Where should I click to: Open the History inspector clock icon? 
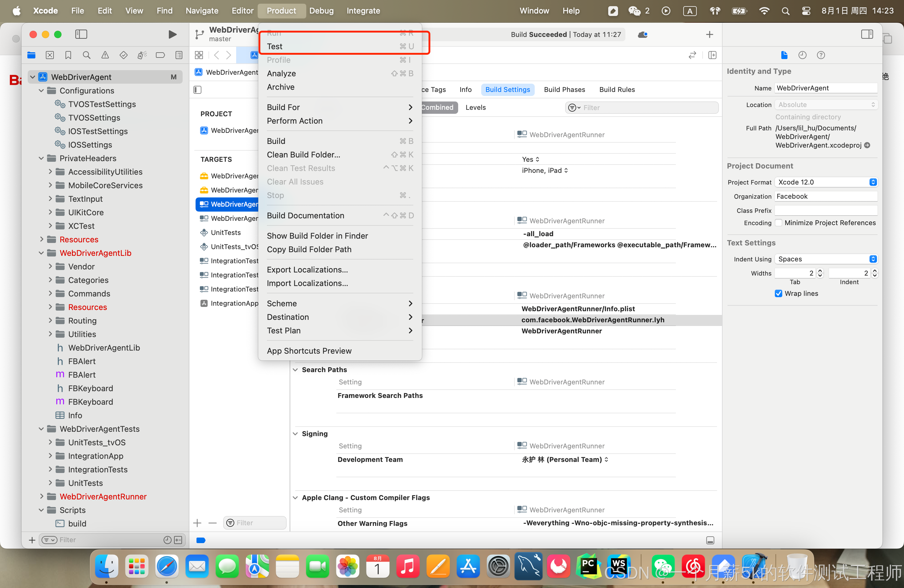pyautogui.click(x=803, y=55)
